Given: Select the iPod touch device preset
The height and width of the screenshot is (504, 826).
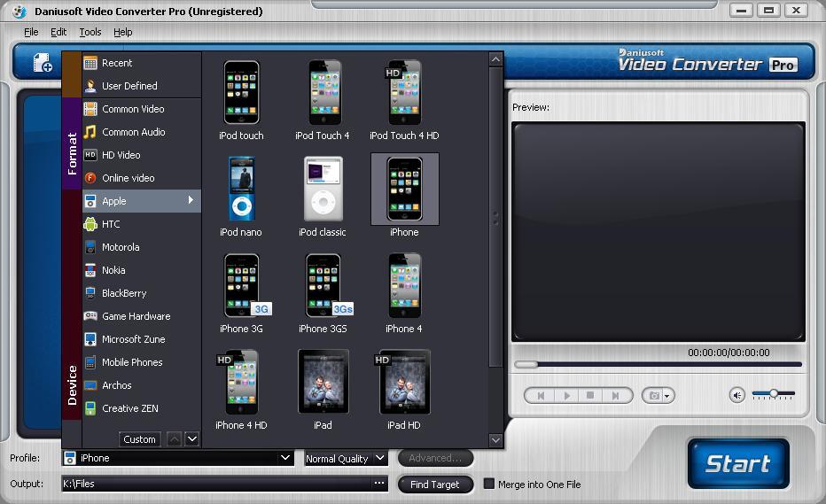Looking at the screenshot, I should [x=241, y=101].
